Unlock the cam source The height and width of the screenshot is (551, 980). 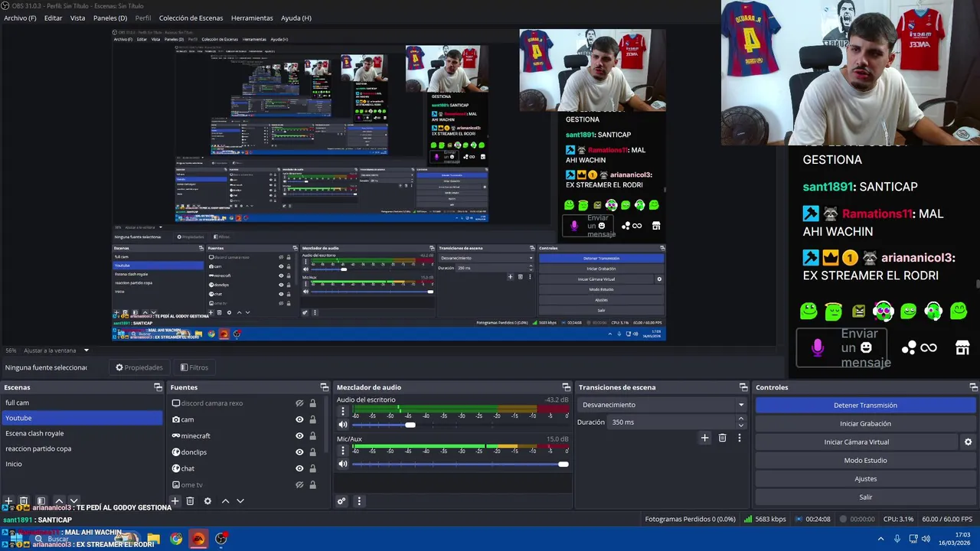(x=312, y=419)
